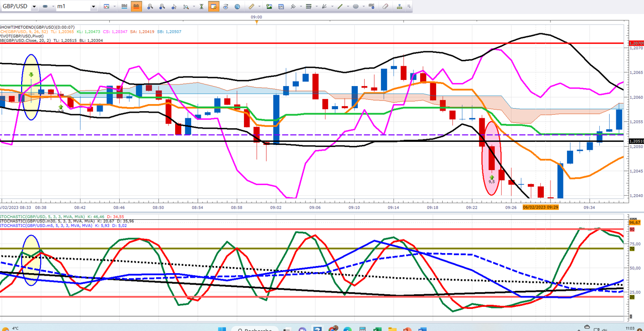Open the GBP/USD symbol dropdown

34,7
